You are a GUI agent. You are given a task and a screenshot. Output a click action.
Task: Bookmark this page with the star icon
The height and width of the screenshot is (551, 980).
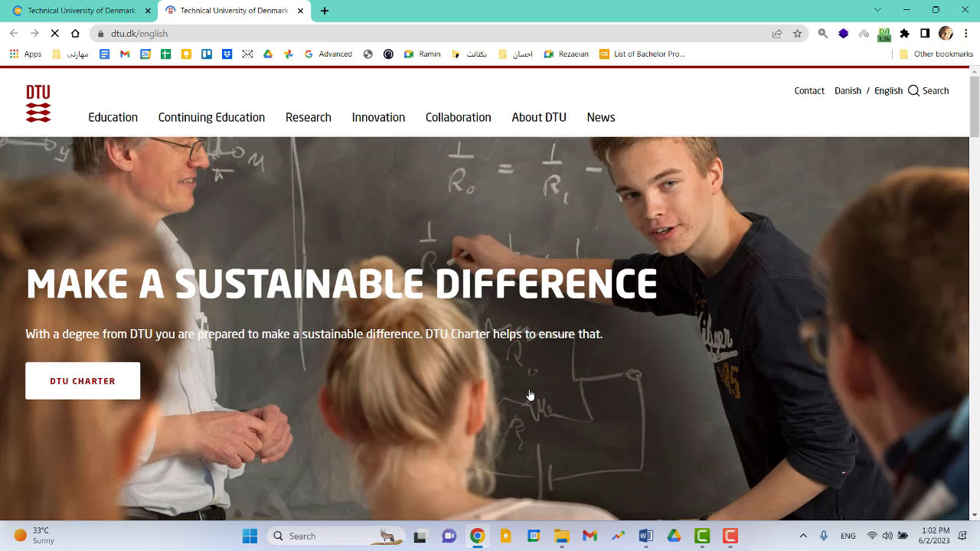797,34
